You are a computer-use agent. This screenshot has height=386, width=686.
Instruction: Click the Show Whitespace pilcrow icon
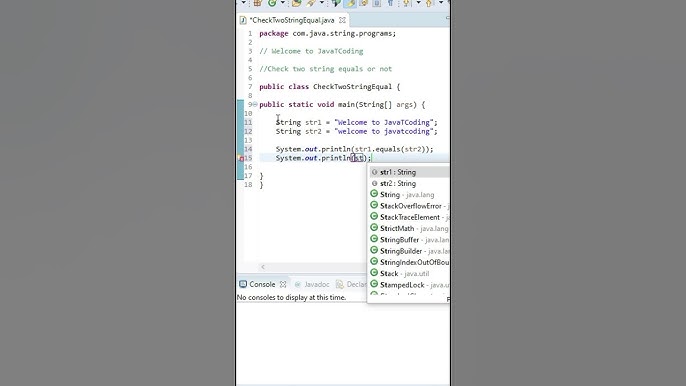390,3
